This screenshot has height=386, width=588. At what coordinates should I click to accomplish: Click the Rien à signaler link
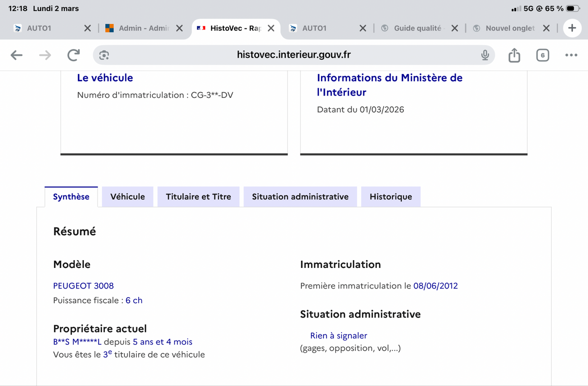[x=338, y=336]
